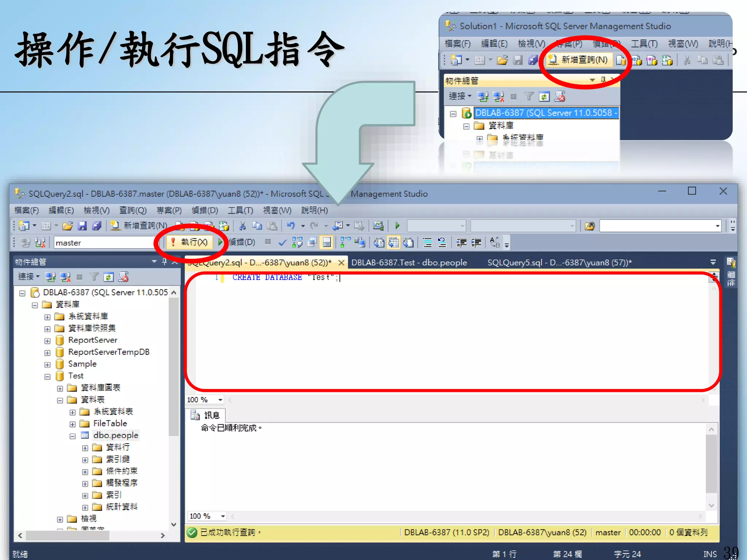Click the Filter funnel icon in Object Explorer

[94, 277]
